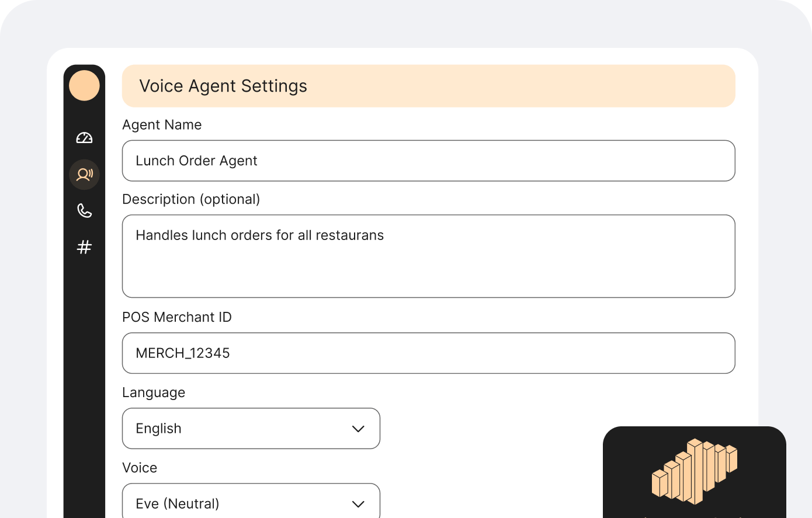Click the Voice Agent Settings header banner
This screenshot has height=518, width=812.
click(429, 86)
